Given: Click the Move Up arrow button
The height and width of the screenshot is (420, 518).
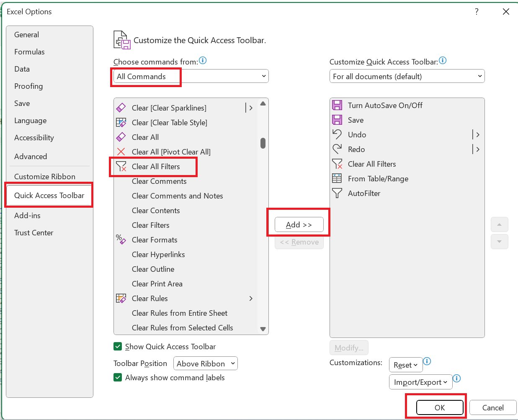Looking at the screenshot, I should coord(499,224).
